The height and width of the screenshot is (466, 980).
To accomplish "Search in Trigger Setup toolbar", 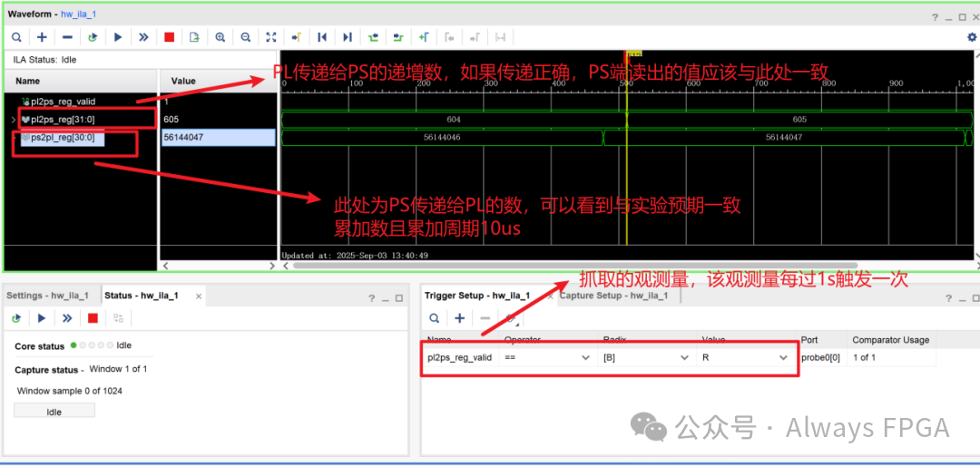I will coord(434,318).
